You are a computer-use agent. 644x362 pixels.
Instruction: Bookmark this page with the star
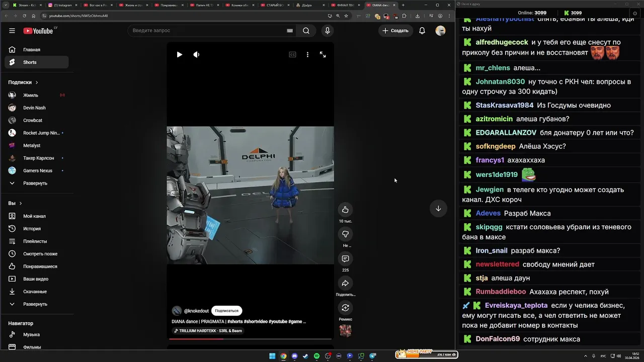click(x=346, y=16)
